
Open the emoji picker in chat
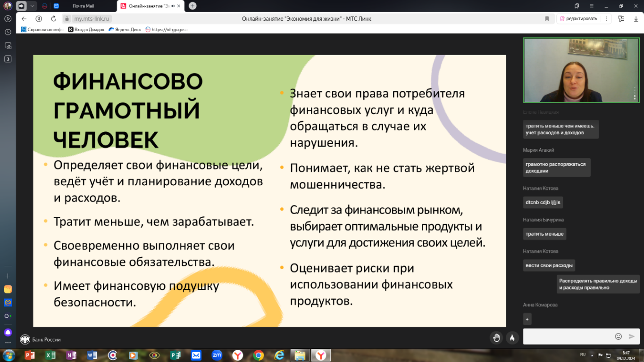point(618,337)
